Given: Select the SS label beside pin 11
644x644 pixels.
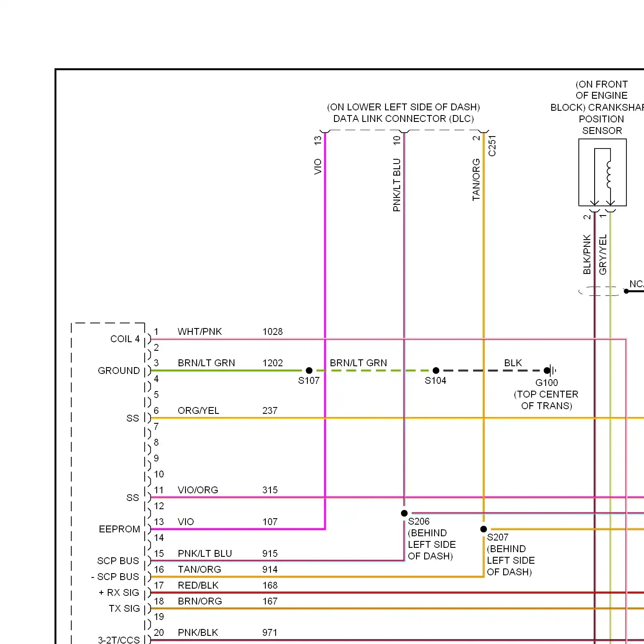Looking at the screenshot, I should click(x=133, y=498).
